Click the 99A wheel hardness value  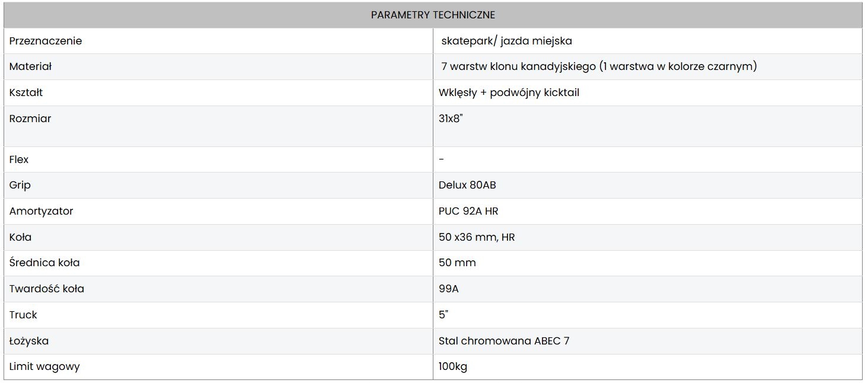click(x=449, y=289)
